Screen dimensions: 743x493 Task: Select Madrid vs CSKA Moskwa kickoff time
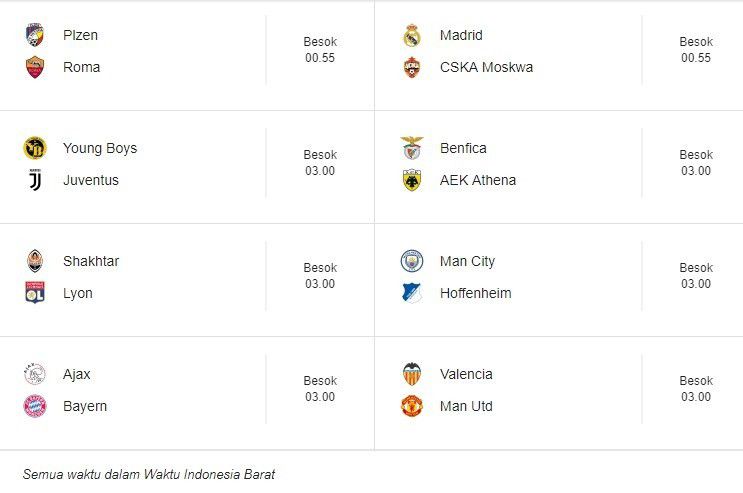[x=696, y=58]
